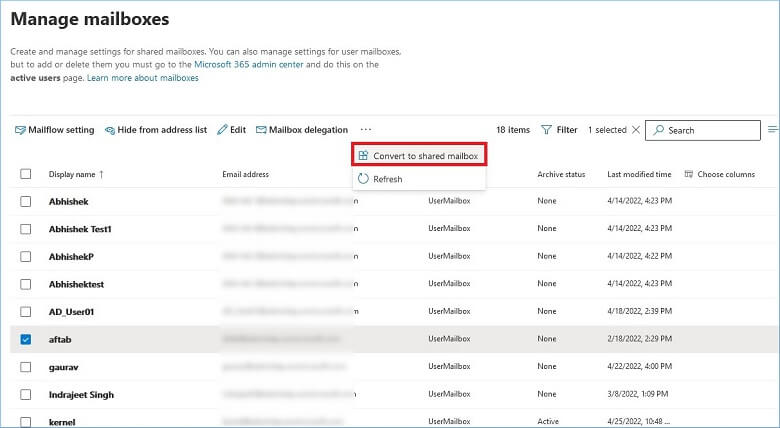Check the box for Abhishektest
This screenshot has height=428, width=780.
pos(25,284)
